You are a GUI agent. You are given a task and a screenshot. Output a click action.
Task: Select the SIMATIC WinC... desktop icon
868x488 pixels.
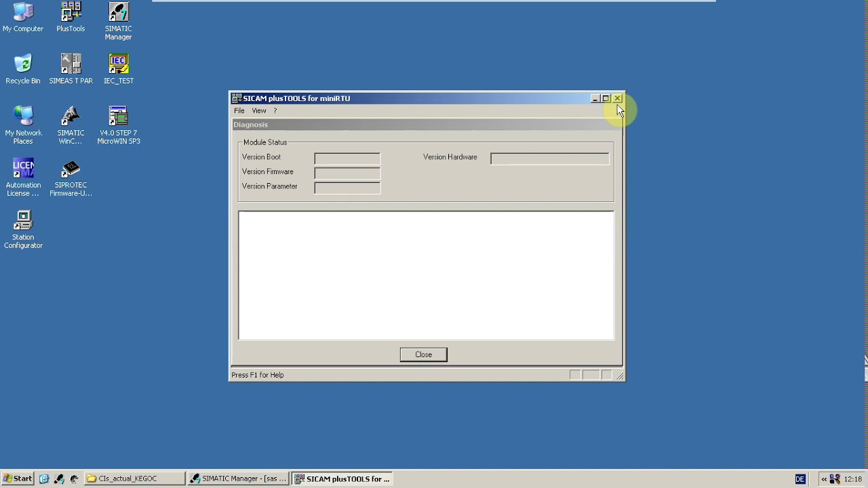pyautogui.click(x=71, y=125)
